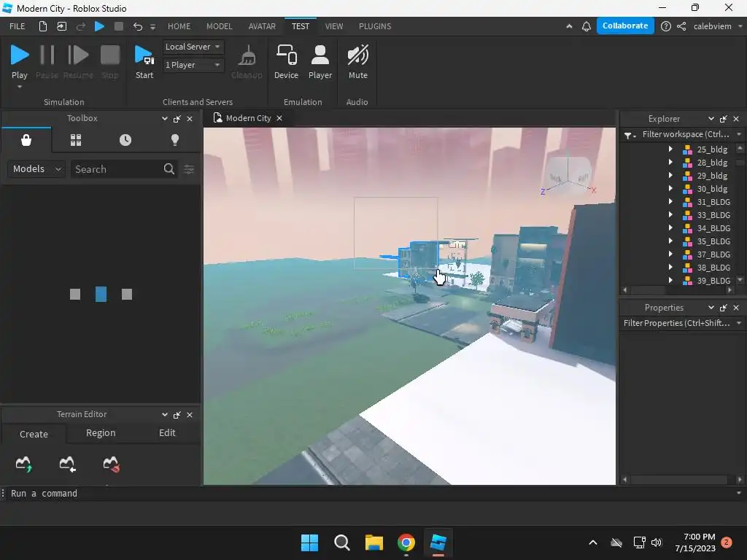Screen dimensions: 747x560
Task: Click the Open file icon next to New
Action: pyautogui.click(x=61, y=26)
